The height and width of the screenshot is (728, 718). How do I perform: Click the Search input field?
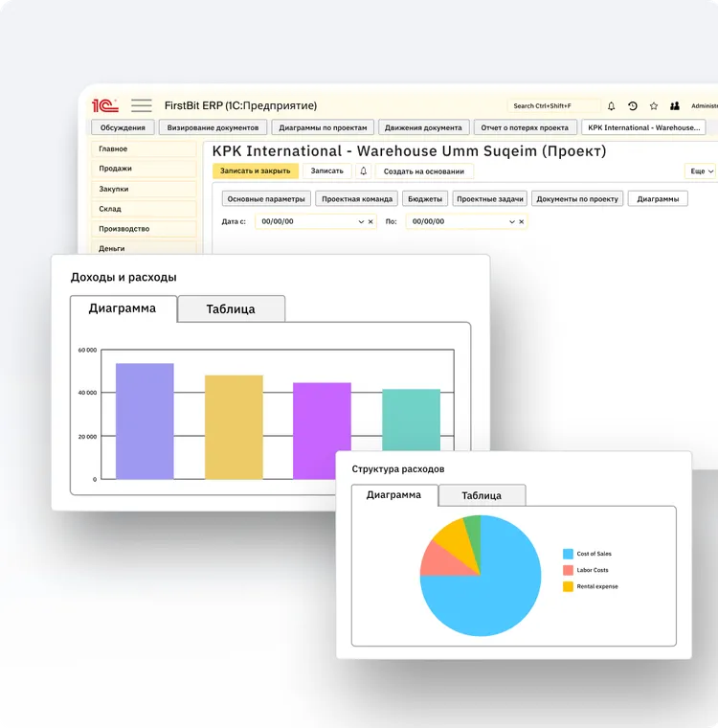(553, 106)
